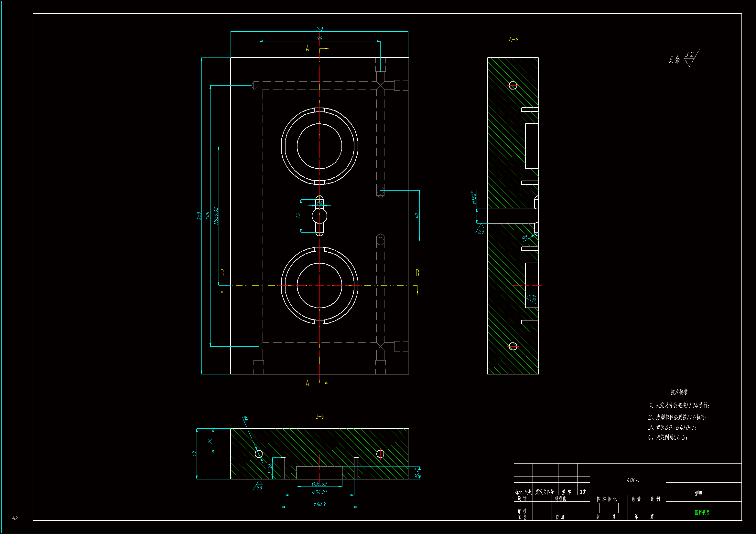The height and width of the screenshot is (534, 756).
Task: Click the B-B section view title
Action: point(319,416)
